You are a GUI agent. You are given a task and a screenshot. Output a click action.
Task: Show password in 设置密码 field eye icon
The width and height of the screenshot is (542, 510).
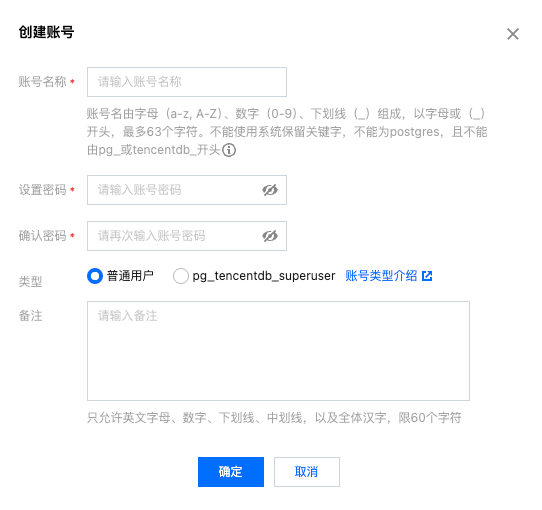tap(270, 190)
